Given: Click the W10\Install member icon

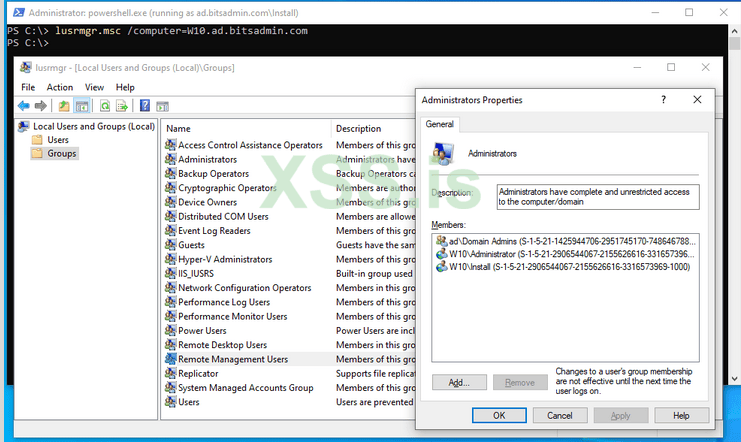Looking at the screenshot, I should click(x=441, y=267).
